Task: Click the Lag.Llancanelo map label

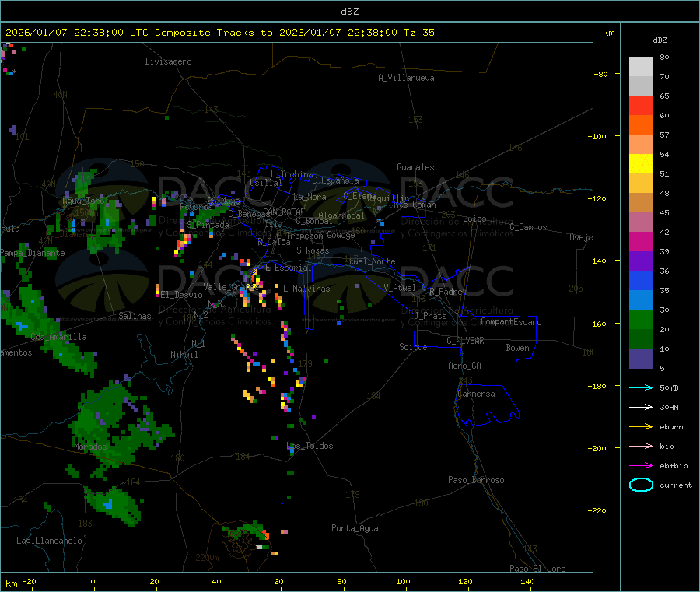Action: click(x=50, y=541)
